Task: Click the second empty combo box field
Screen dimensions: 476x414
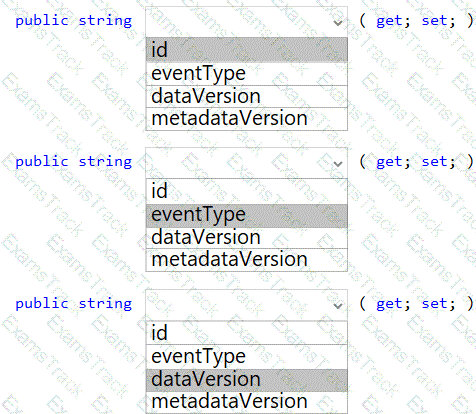Action: pyautogui.click(x=246, y=163)
